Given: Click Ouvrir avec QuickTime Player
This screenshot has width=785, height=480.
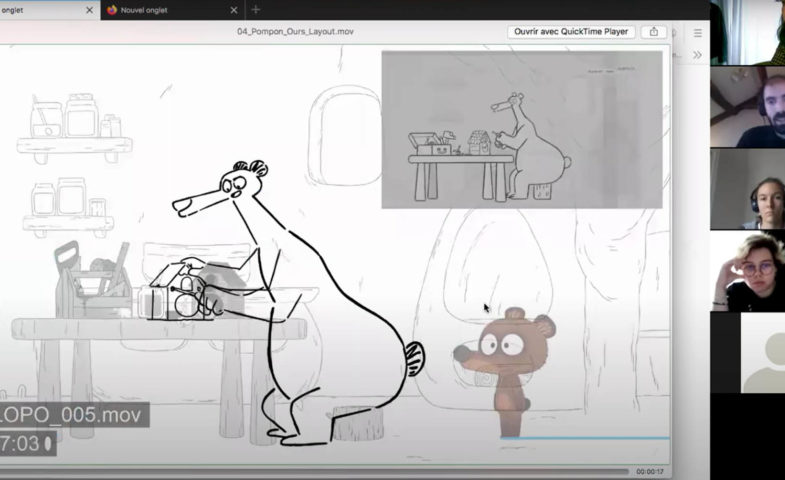Looking at the screenshot, I should pyautogui.click(x=571, y=32).
